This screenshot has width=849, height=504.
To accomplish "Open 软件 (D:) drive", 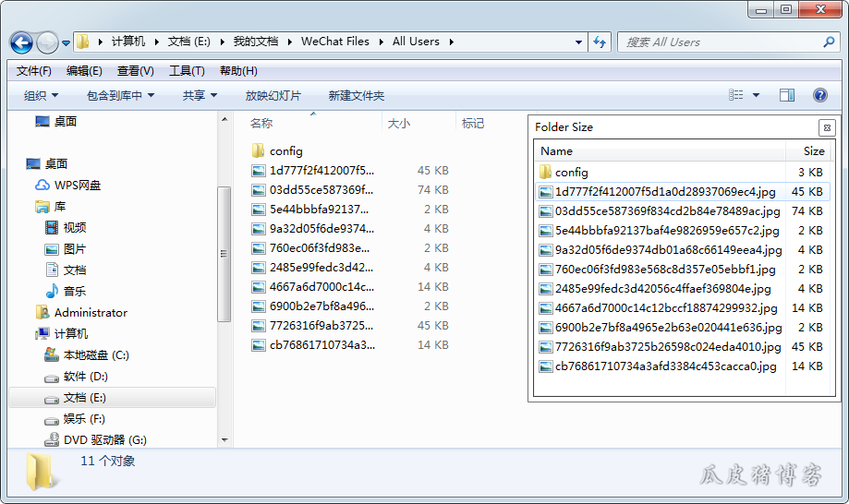I will point(77,377).
